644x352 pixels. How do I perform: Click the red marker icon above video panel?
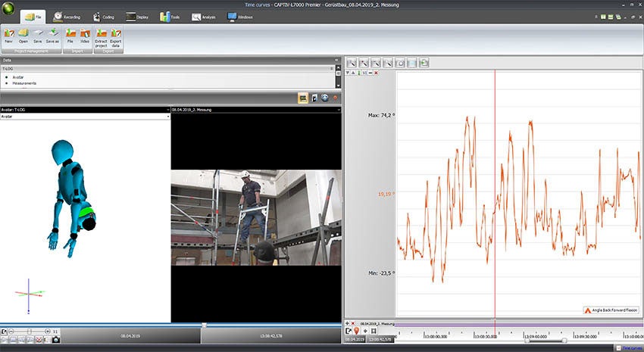tap(335, 98)
